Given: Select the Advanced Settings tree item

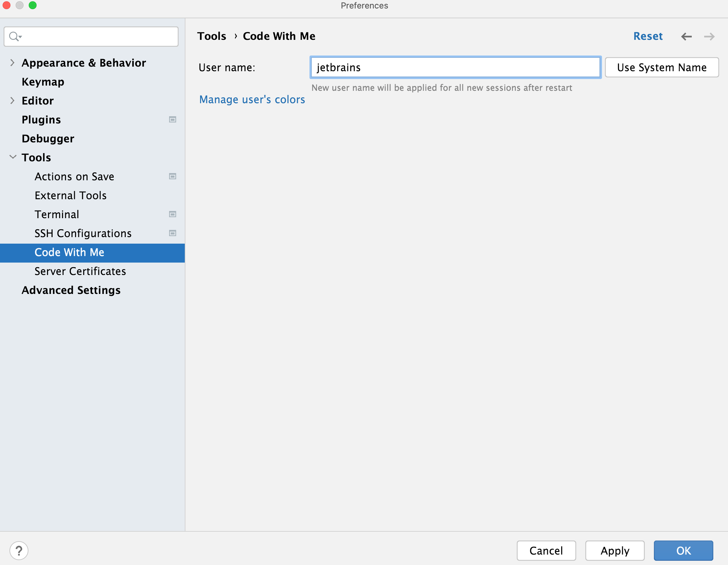Looking at the screenshot, I should click(71, 290).
